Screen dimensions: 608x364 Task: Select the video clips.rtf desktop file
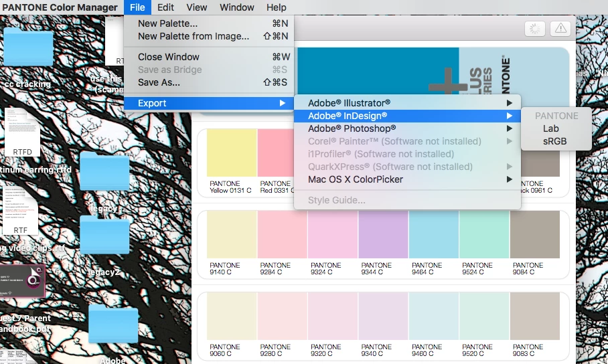[x=20, y=211]
